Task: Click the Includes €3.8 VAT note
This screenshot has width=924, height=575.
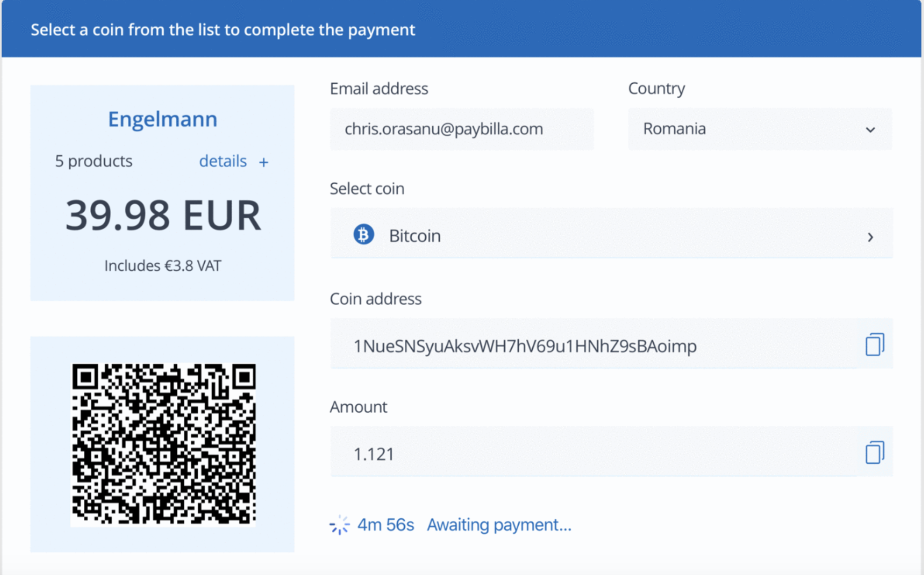Action: point(163,266)
